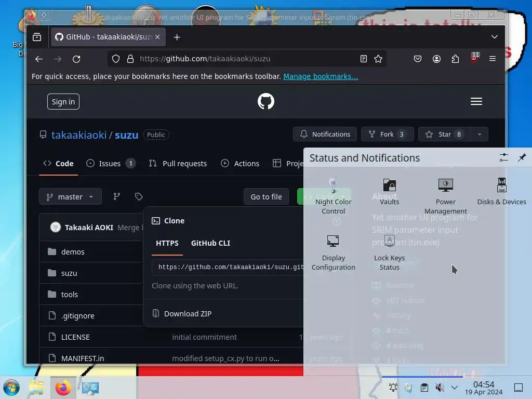The image size is (532, 399).
Task: Select the Code tab
Action: [58, 164]
